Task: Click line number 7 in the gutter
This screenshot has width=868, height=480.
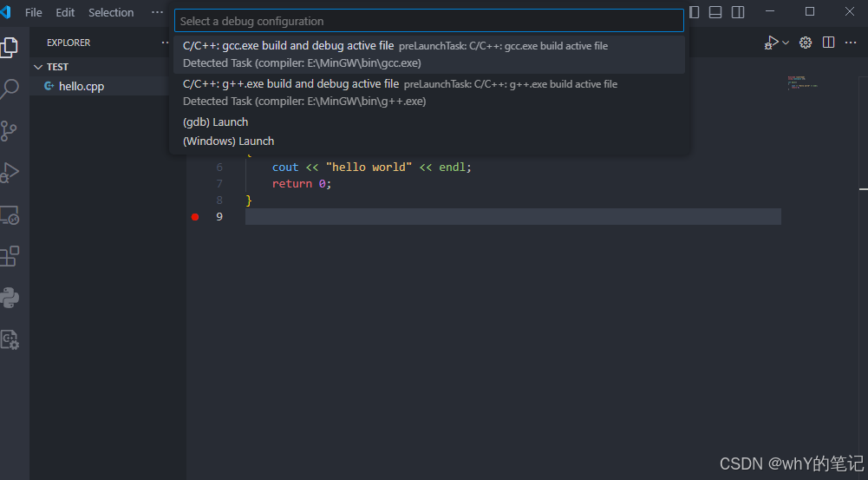Action: pyautogui.click(x=219, y=183)
